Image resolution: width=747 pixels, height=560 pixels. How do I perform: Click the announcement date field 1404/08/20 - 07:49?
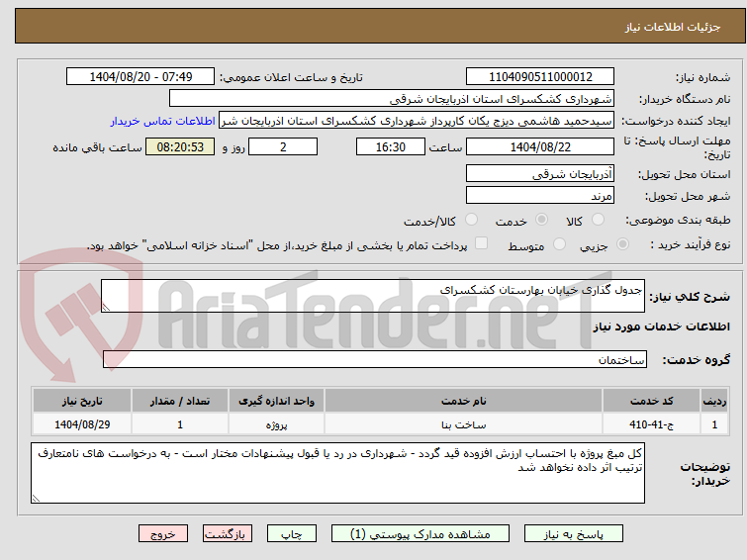[x=140, y=77]
